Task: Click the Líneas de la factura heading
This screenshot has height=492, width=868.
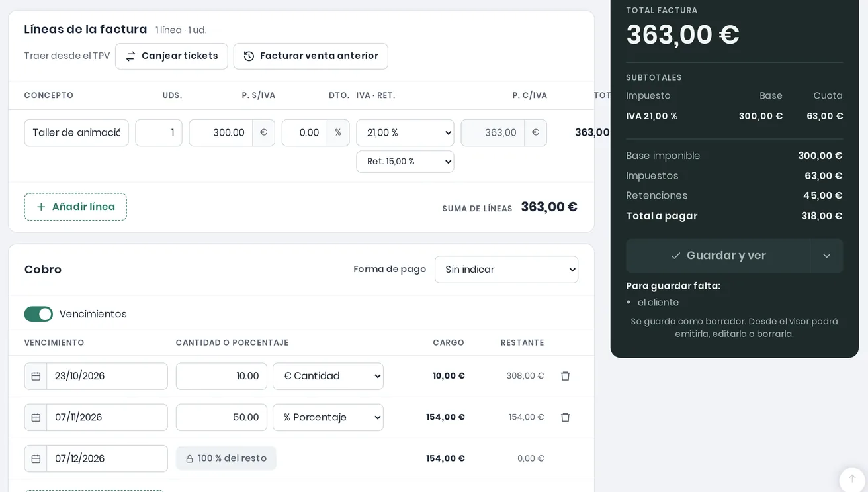Action: 85,29
